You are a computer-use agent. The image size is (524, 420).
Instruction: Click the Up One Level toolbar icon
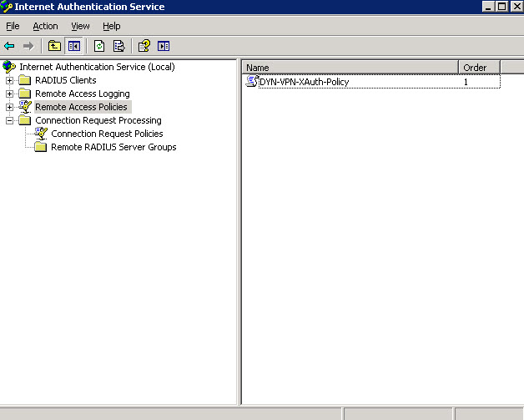pos(54,46)
